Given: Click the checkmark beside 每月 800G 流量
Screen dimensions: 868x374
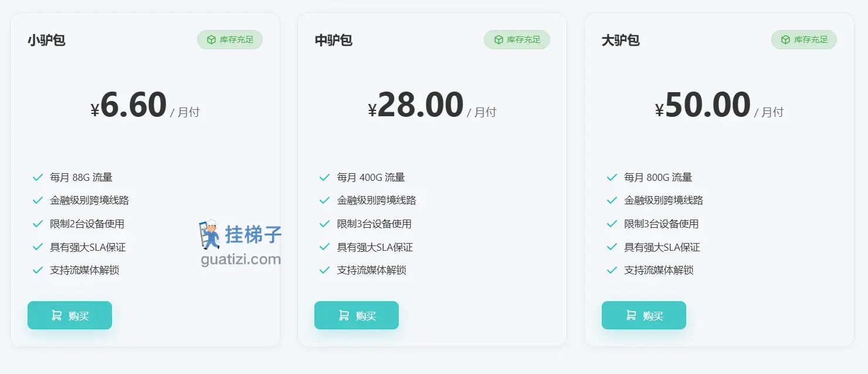Looking at the screenshot, I should (x=612, y=177).
